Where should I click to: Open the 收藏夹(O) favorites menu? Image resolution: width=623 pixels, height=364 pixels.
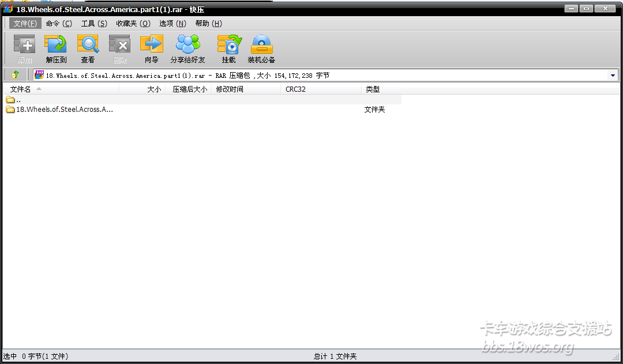[133, 24]
